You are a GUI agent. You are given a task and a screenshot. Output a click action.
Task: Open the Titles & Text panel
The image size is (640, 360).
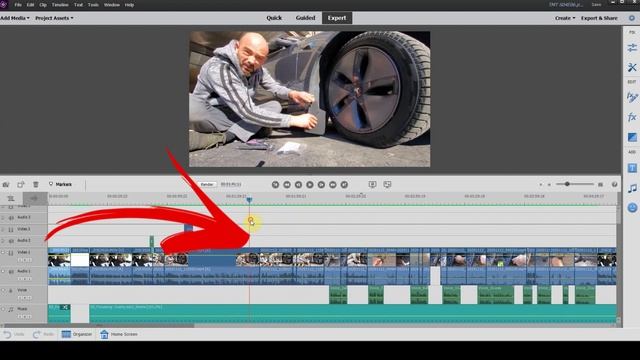(632, 168)
